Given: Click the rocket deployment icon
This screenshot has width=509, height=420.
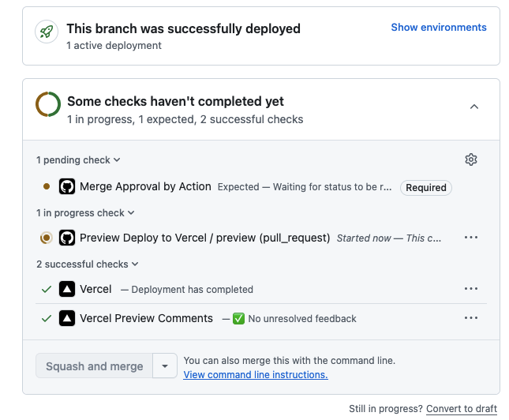Looking at the screenshot, I should coord(47,32).
